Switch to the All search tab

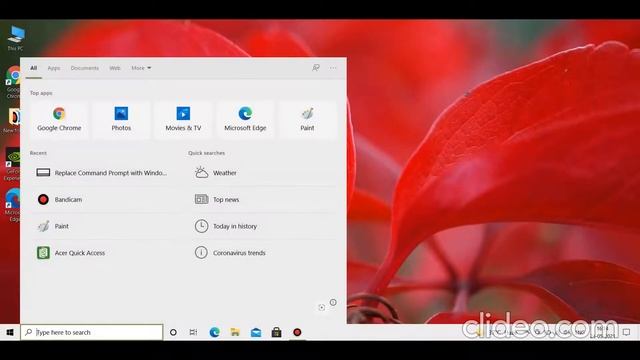pos(34,68)
